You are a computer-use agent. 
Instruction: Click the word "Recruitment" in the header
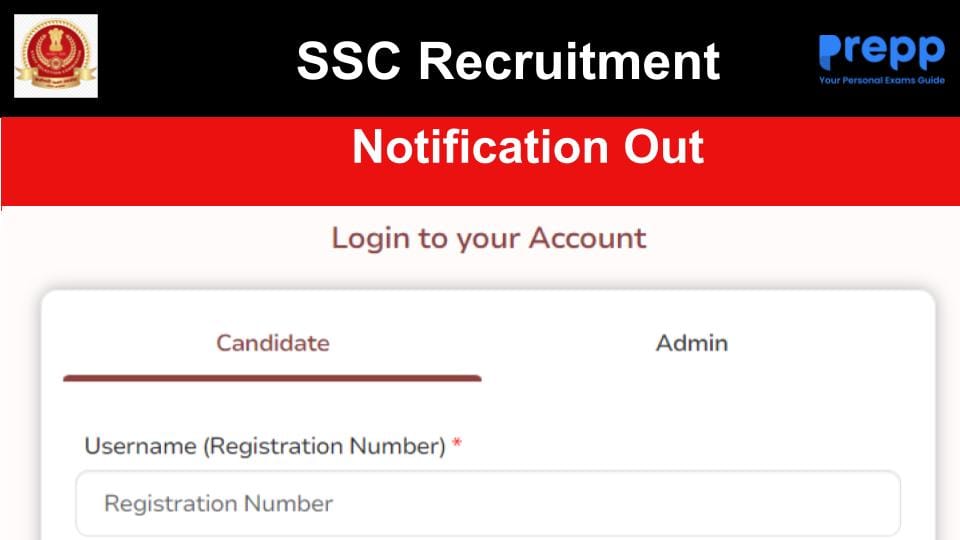569,60
